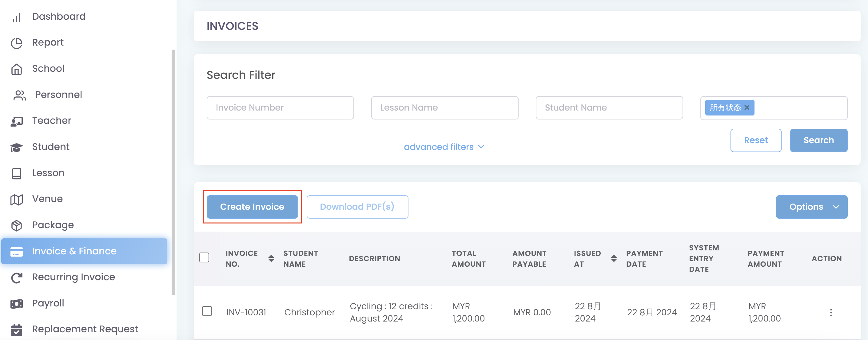The height and width of the screenshot is (340, 868).
Task: Go to Replacement Request menu item
Action: 85,329
